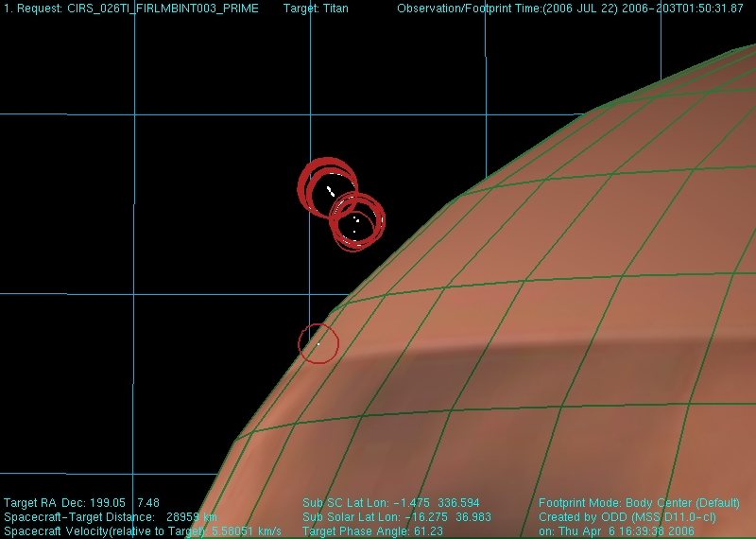
Task: Select the 2006-203T01:50:31.87 timestamp
Action: click(682, 9)
